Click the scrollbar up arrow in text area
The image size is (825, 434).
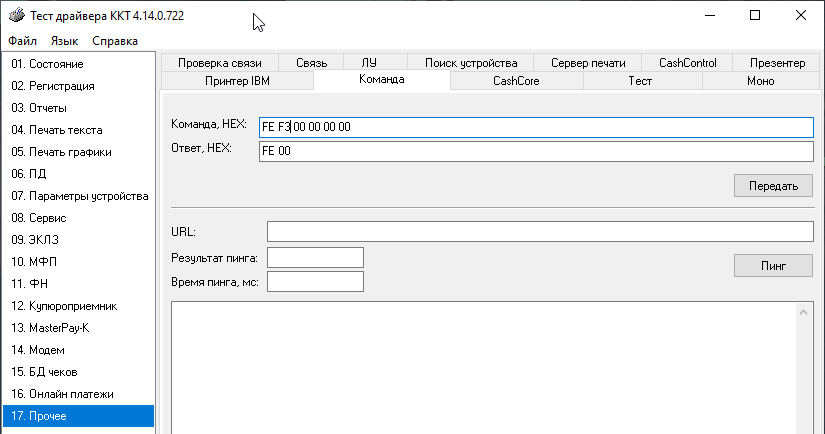coord(803,312)
